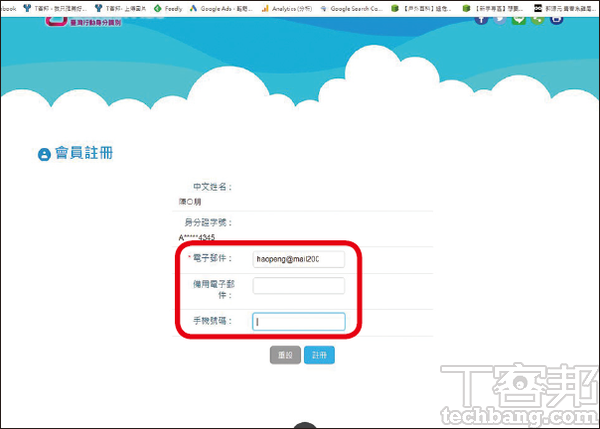
Task: Open the T客邦 上傳圖片 bookmark
Action: point(121,8)
